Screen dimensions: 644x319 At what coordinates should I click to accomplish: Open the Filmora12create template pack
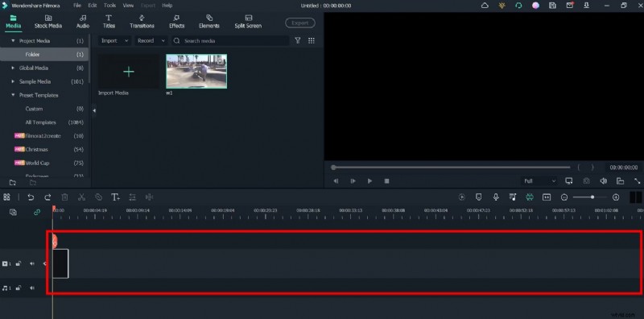(x=44, y=135)
